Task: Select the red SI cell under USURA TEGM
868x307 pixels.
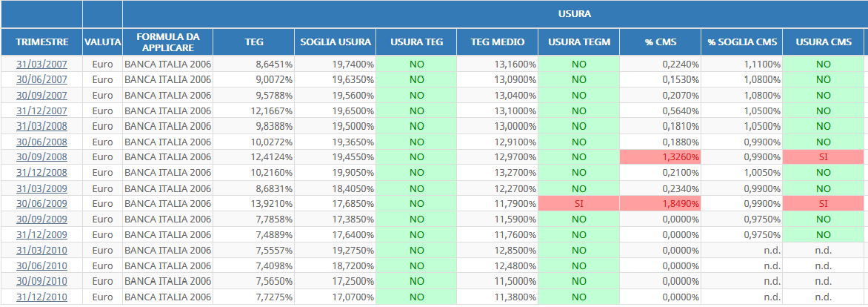Action: (579, 204)
